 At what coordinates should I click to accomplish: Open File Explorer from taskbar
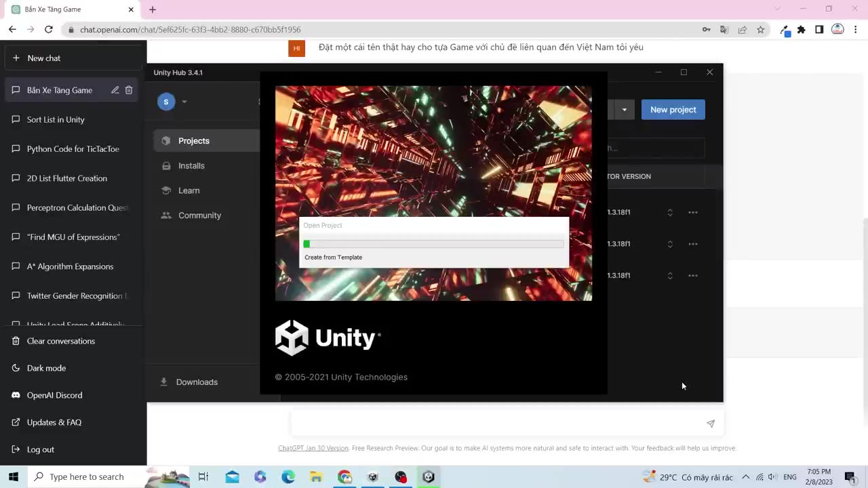[x=316, y=476]
